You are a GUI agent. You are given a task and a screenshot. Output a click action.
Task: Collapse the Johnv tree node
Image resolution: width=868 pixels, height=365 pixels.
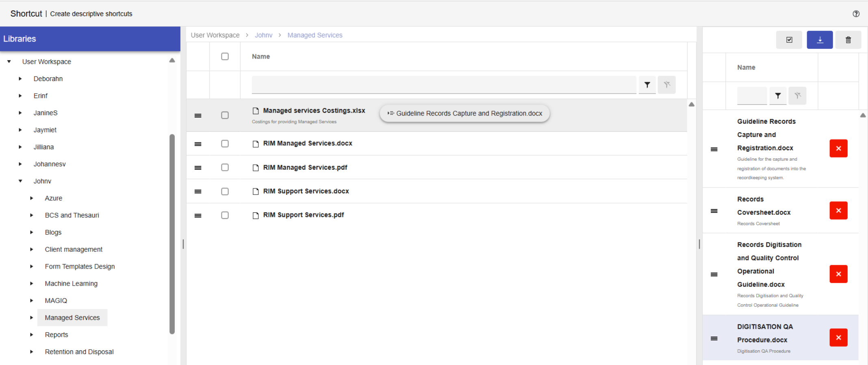pyautogui.click(x=20, y=181)
